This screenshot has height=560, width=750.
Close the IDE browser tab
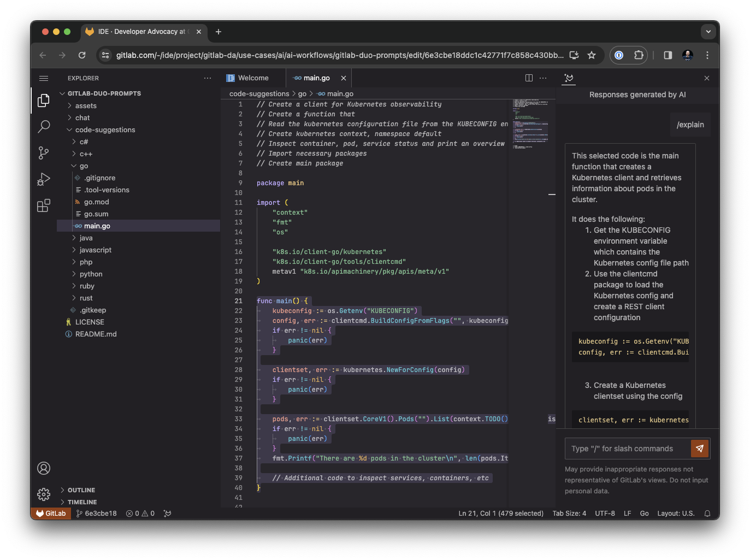[x=199, y=32]
